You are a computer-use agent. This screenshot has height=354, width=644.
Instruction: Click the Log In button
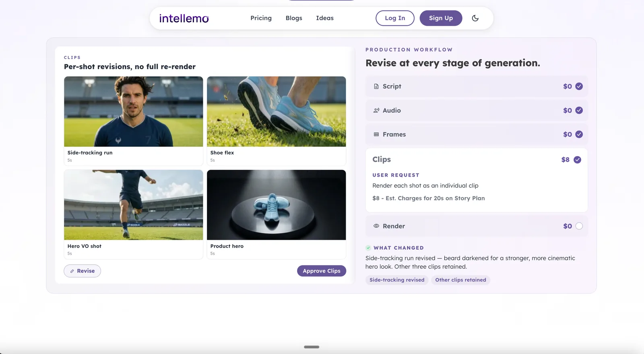(395, 18)
